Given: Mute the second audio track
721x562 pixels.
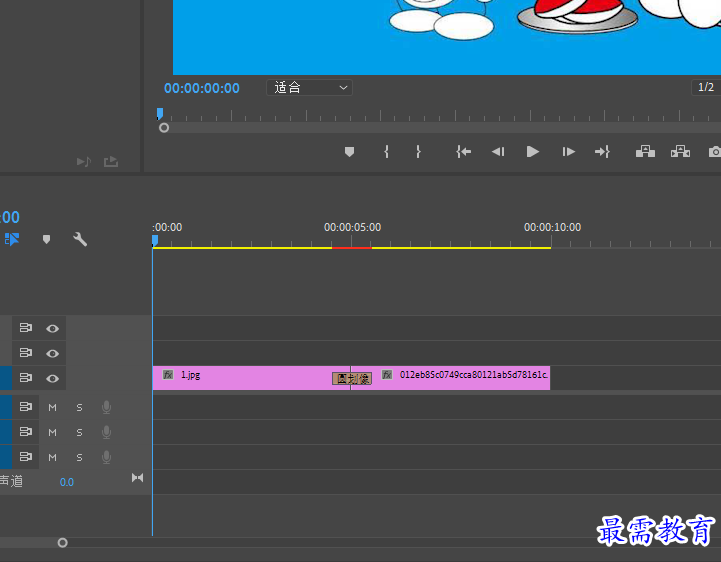Looking at the screenshot, I should (52, 432).
